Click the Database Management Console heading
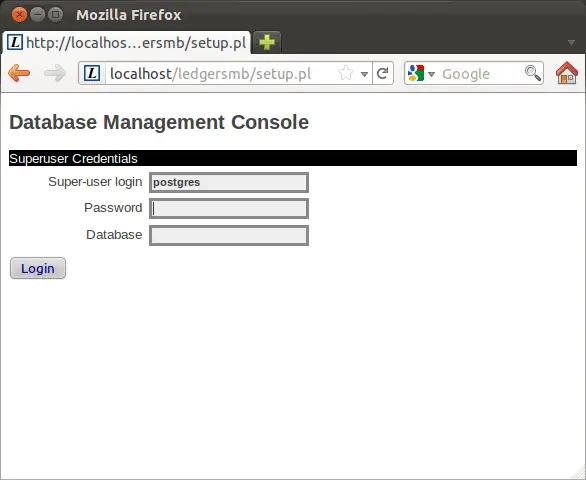 tap(159, 122)
